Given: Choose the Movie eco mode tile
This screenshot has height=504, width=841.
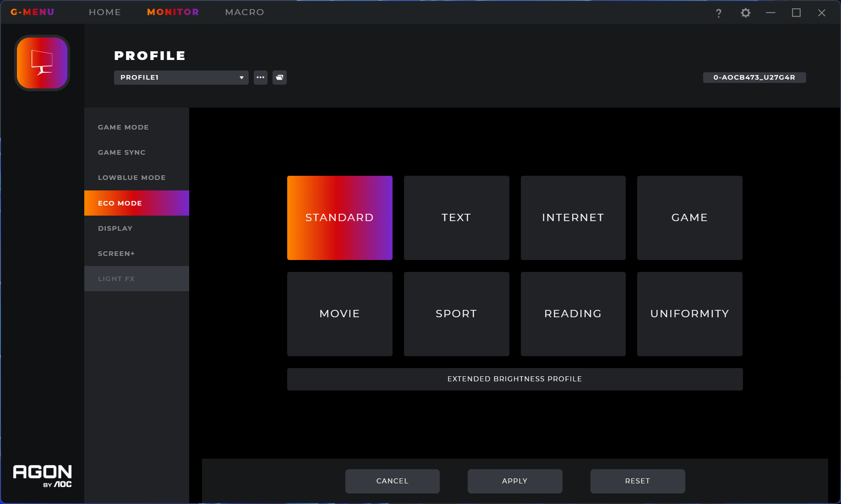Looking at the screenshot, I should click(339, 314).
